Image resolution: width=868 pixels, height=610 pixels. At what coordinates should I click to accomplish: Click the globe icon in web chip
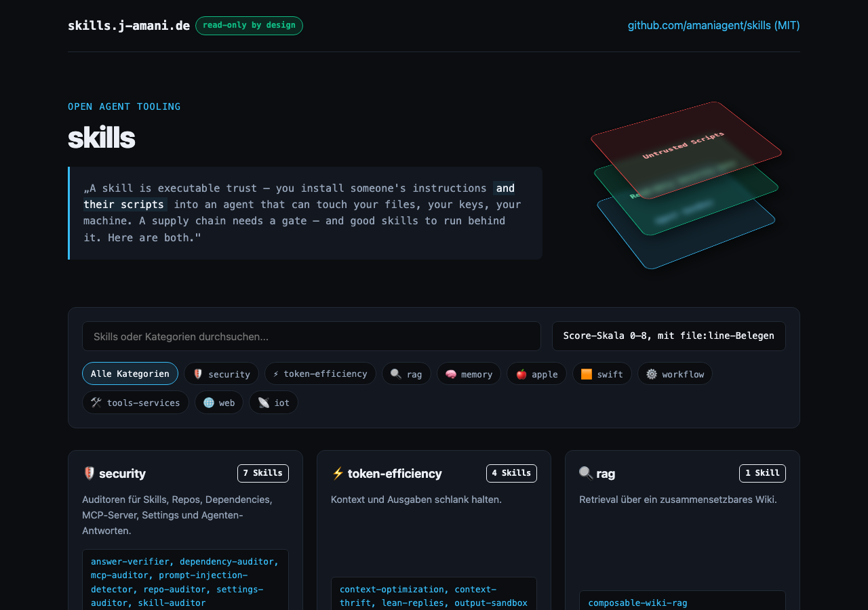[x=209, y=403]
